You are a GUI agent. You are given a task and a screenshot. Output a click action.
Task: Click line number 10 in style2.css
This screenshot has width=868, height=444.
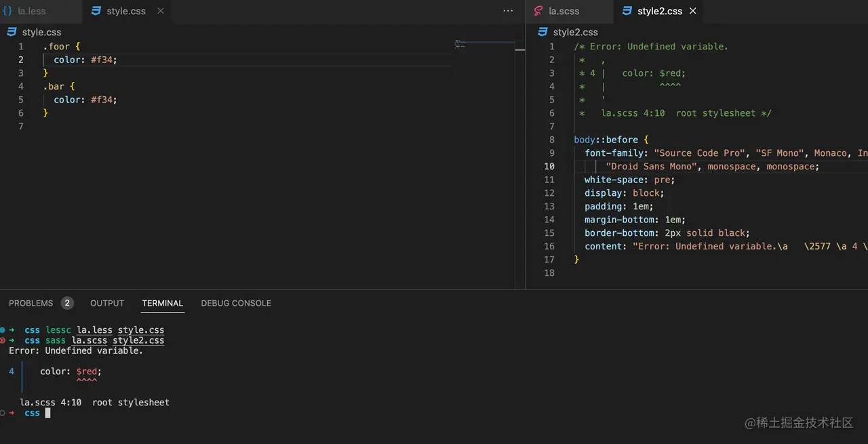coord(549,166)
